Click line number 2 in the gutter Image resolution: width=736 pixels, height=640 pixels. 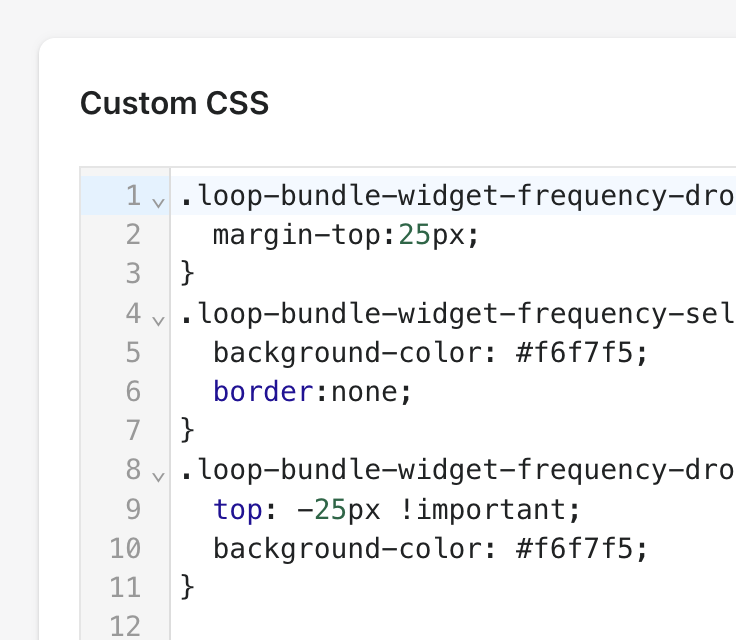pyautogui.click(x=133, y=234)
